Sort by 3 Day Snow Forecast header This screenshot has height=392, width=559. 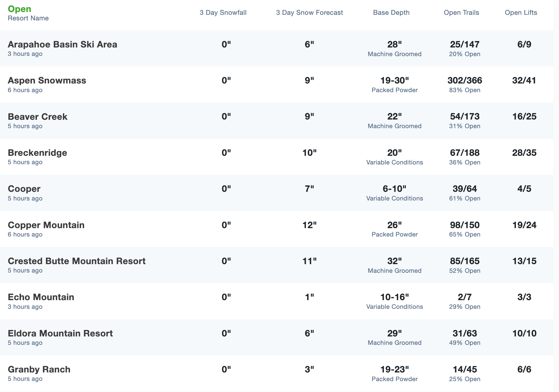coord(309,13)
